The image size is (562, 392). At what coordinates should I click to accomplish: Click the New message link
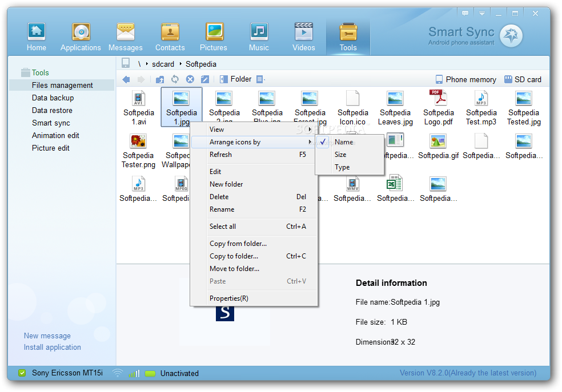pos(47,336)
